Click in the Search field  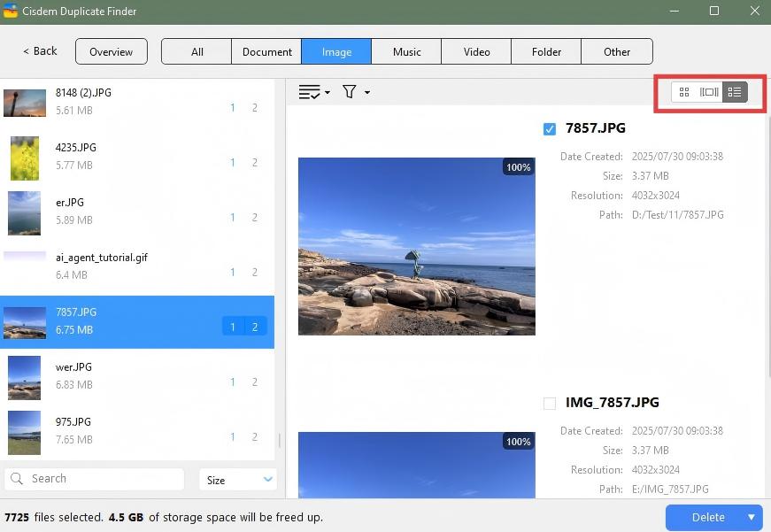(102, 479)
